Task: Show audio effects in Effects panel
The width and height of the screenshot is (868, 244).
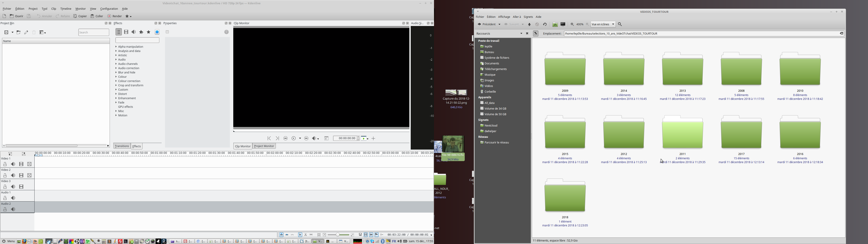Action: click(x=134, y=32)
